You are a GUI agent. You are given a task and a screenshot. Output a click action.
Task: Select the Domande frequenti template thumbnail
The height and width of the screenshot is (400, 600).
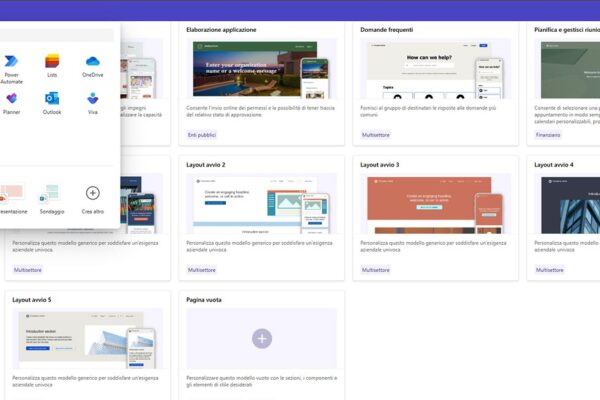tap(435, 69)
